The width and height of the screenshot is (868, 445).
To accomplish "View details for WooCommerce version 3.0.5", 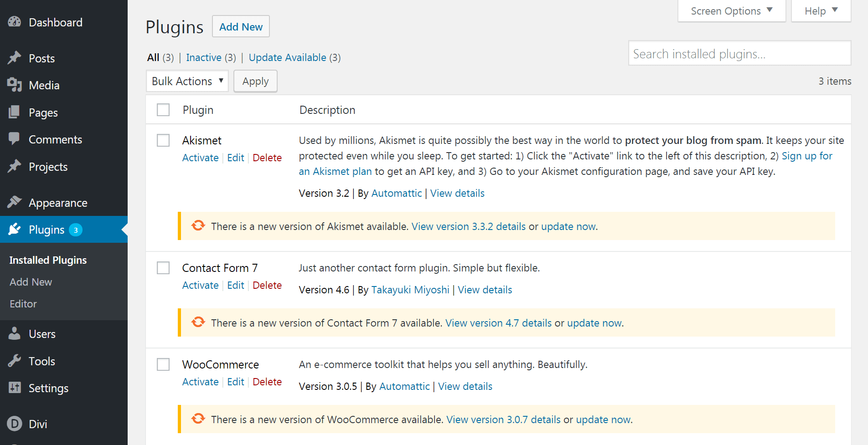I will pos(465,386).
